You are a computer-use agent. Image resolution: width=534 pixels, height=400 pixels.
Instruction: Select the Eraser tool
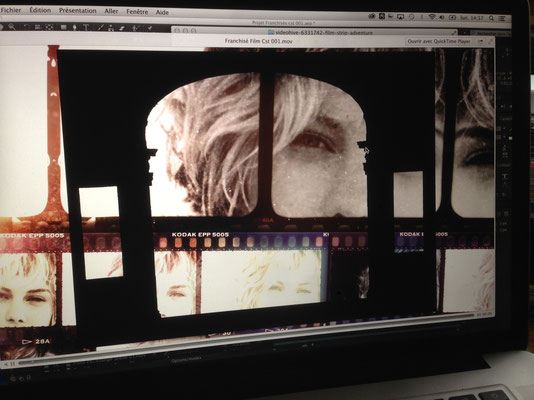point(122,28)
